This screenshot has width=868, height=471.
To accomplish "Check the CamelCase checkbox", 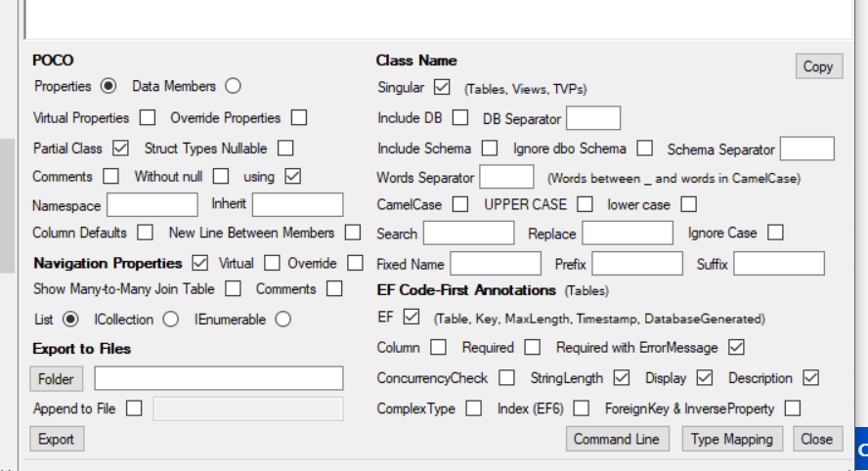I will (459, 205).
